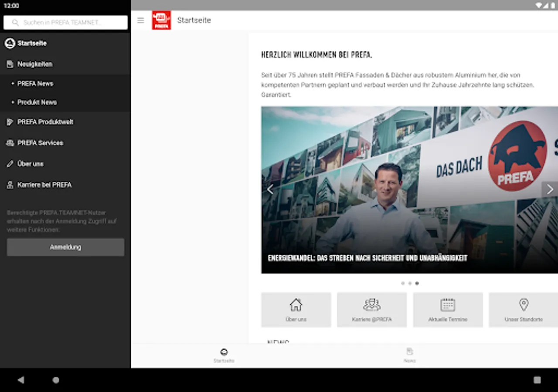Search in PREFA TEAMNET field

65,23
